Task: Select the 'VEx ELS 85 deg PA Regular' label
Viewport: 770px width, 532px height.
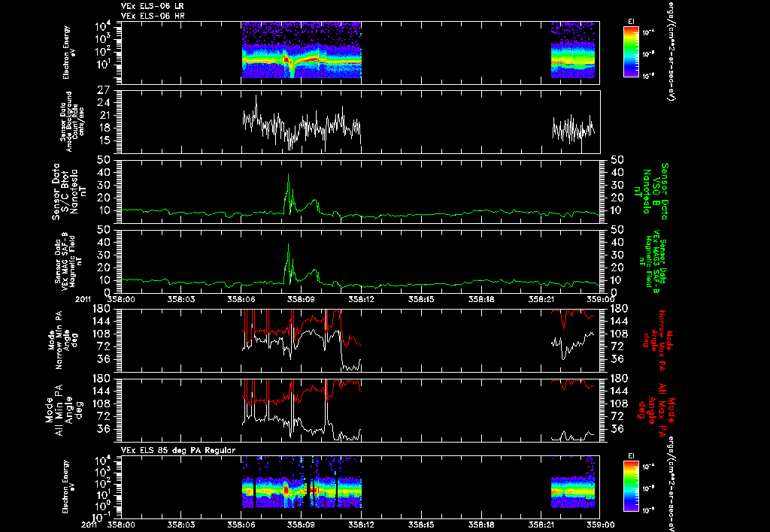Action: (x=178, y=450)
